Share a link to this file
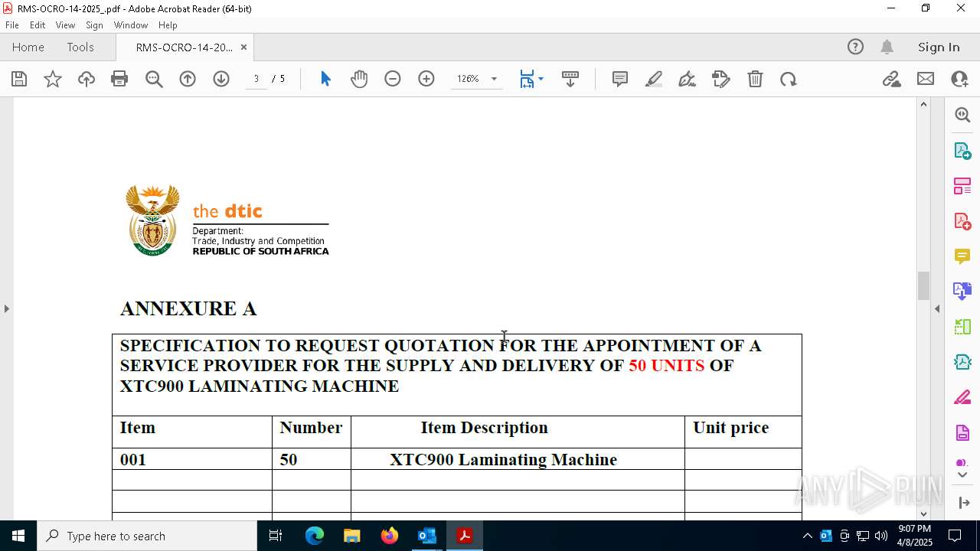The height and width of the screenshot is (551, 980). tap(891, 79)
